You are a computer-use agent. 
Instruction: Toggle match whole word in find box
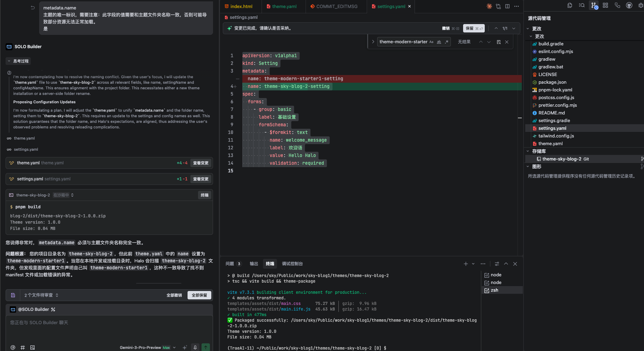[x=439, y=42]
